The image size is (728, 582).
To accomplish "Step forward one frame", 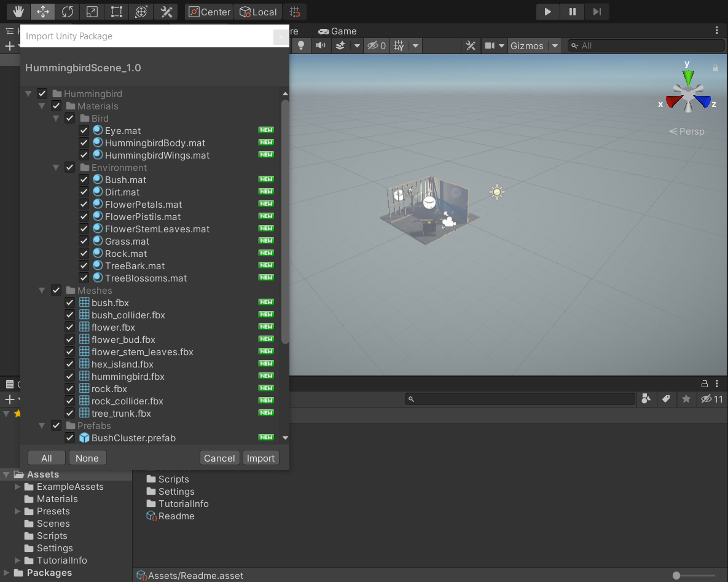I will coord(597,12).
